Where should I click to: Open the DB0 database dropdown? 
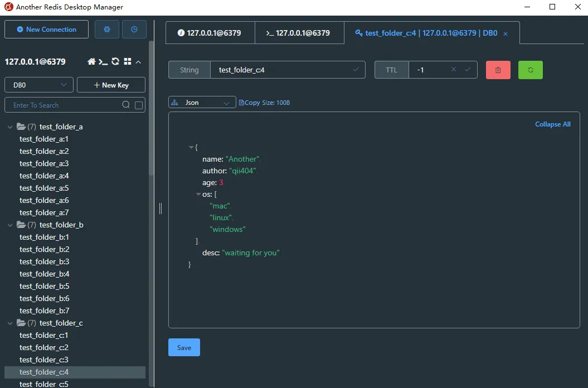(x=39, y=85)
